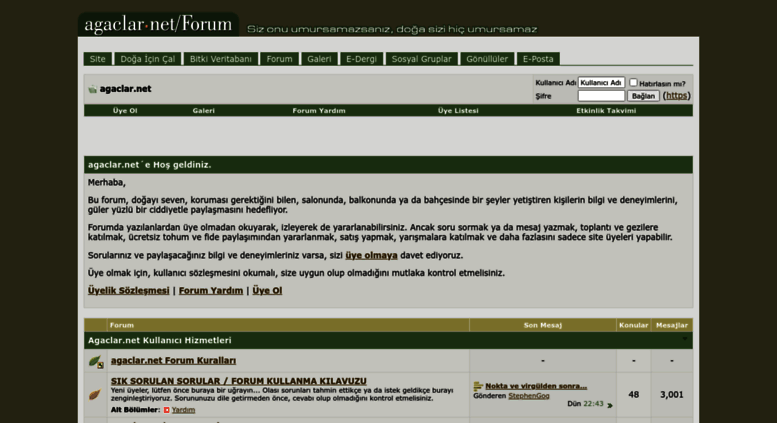Open the Üyelik Sözleşmesi link
Viewport: 777px width, 423px height.
128,291
